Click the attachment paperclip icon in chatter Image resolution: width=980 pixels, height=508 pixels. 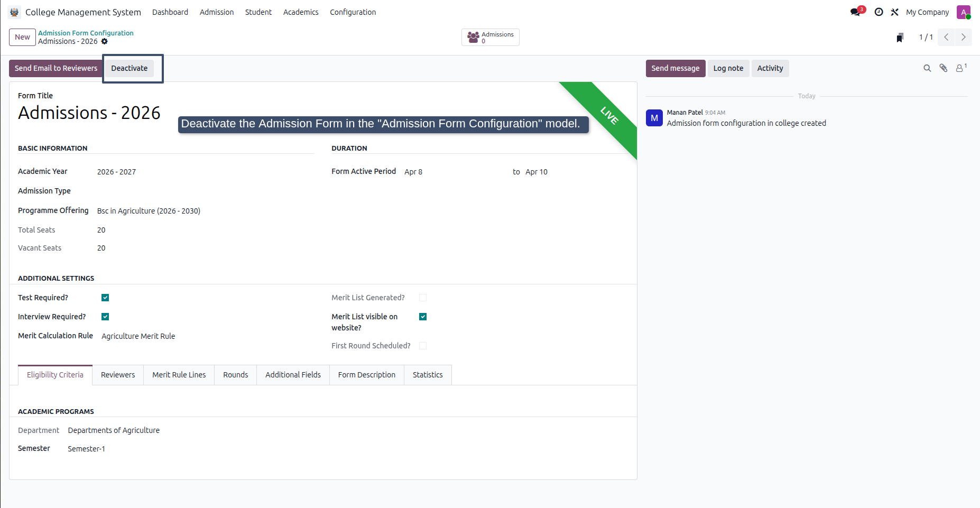943,68
